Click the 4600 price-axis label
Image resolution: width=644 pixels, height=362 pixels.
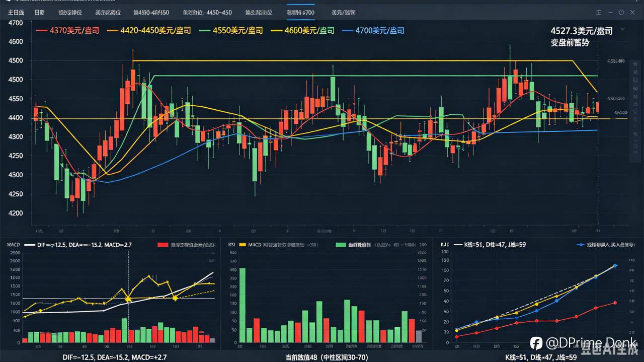pyautogui.click(x=16, y=42)
